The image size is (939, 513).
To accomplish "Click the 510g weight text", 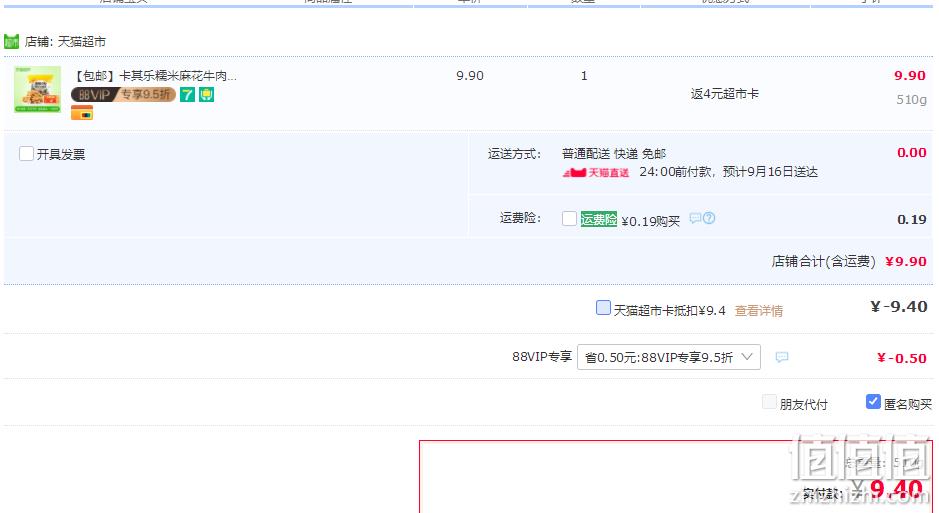I will (911, 100).
